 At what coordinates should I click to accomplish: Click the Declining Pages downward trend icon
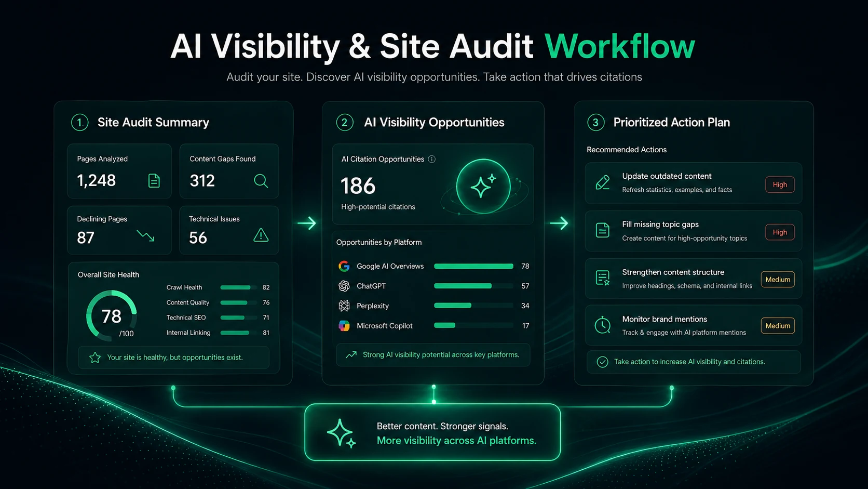[x=145, y=236]
